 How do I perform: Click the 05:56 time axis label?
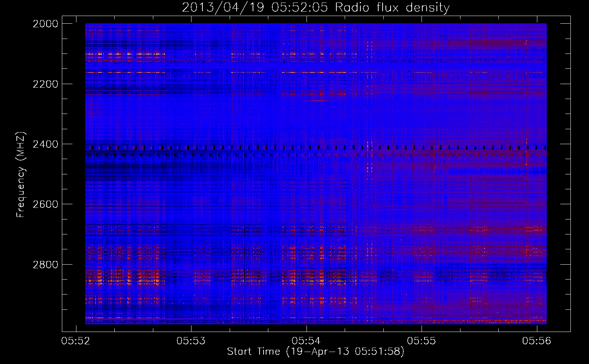pyautogui.click(x=537, y=341)
